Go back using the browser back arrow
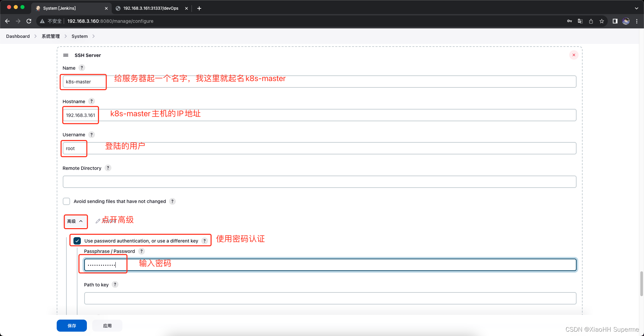The height and width of the screenshot is (336, 644). click(7, 21)
